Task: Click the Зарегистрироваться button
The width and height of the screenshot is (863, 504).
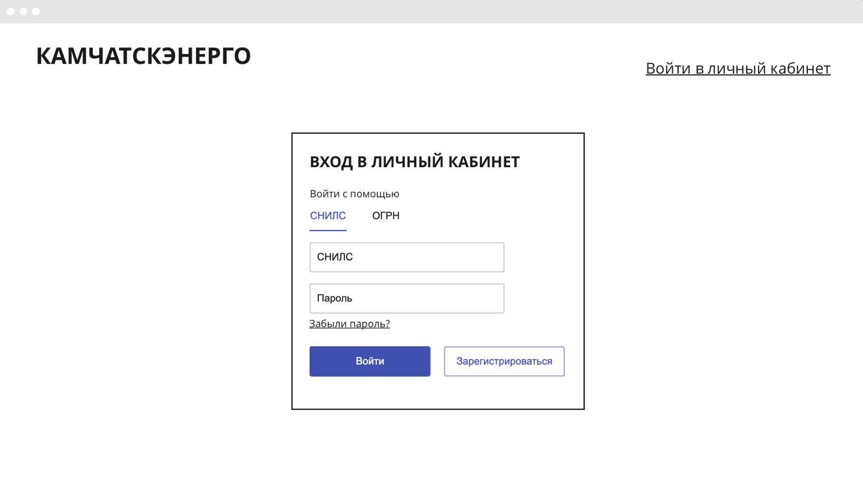Action: (x=504, y=361)
